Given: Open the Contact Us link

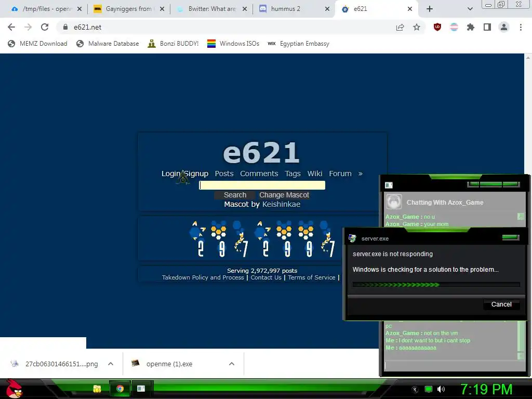Looking at the screenshot, I should click(266, 277).
